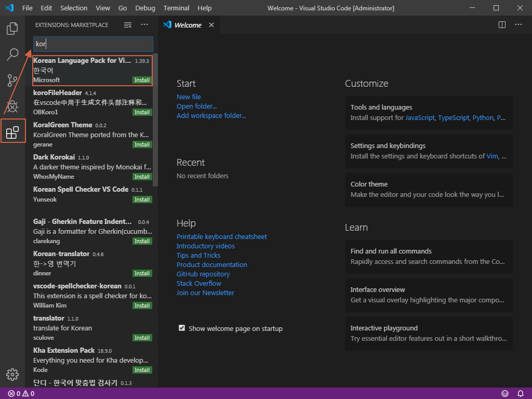Open the Debug menu
Viewport: 532px width, 399px height.
click(x=145, y=8)
